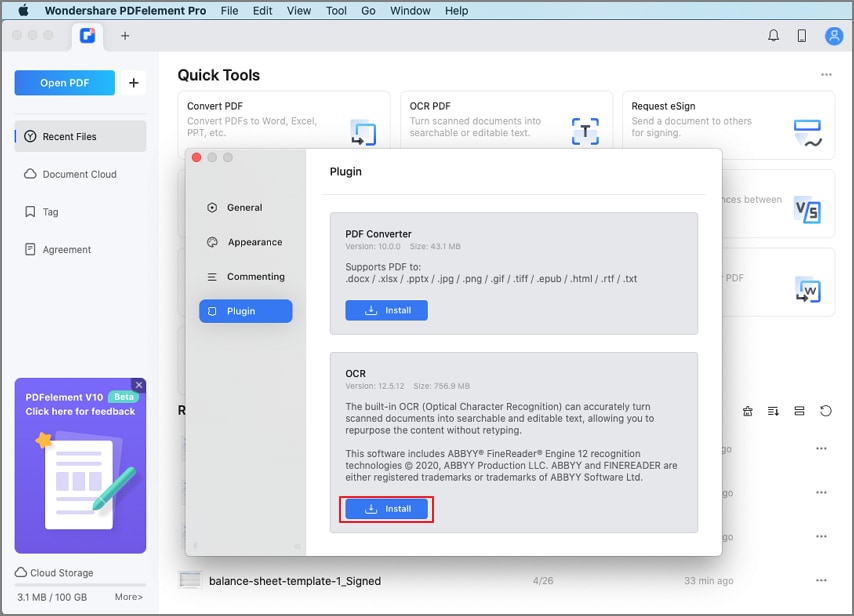
Task: Open options for balance-sheet-template-1_Signed row
Action: [821, 581]
